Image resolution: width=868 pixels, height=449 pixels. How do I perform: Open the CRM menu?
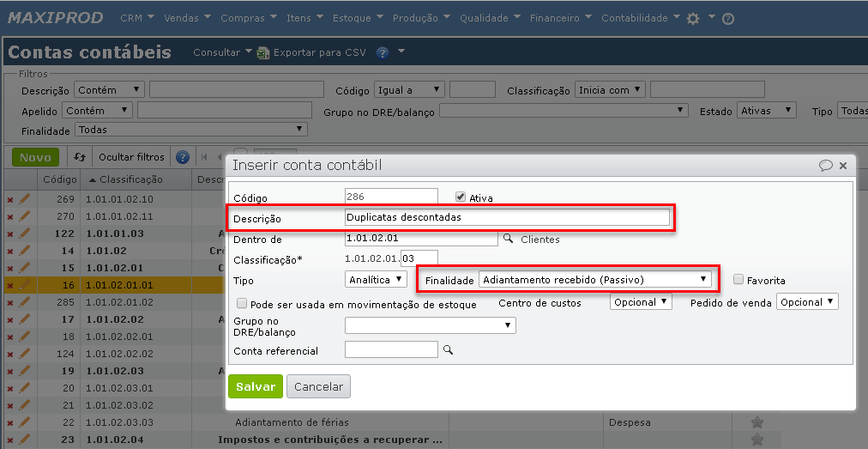point(137,18)
